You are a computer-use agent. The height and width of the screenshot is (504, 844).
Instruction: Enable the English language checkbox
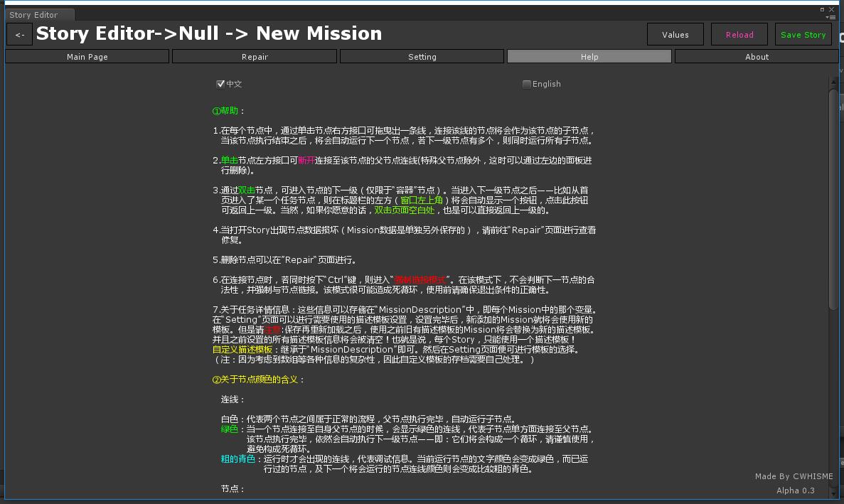tap(526, 83)
